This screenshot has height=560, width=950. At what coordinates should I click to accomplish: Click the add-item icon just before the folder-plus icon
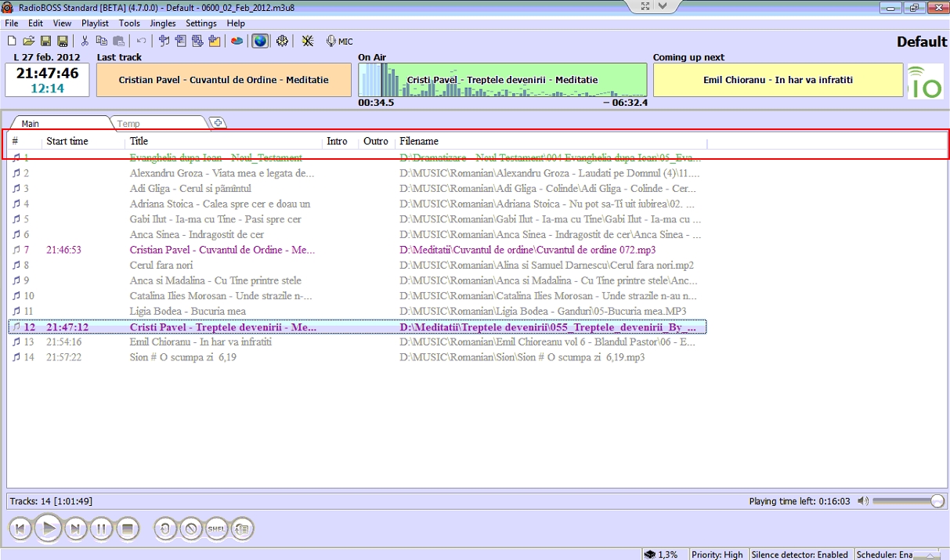(197, 41)
